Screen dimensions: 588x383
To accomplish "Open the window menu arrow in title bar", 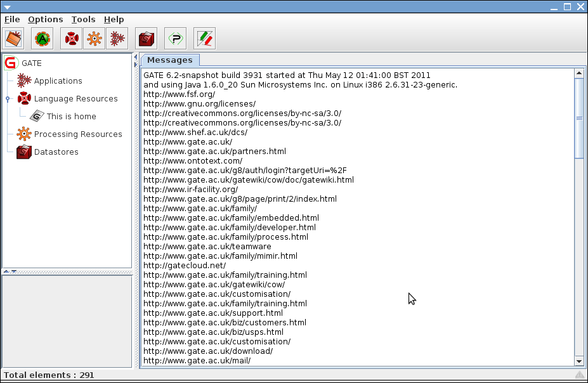I will [7, 7].
